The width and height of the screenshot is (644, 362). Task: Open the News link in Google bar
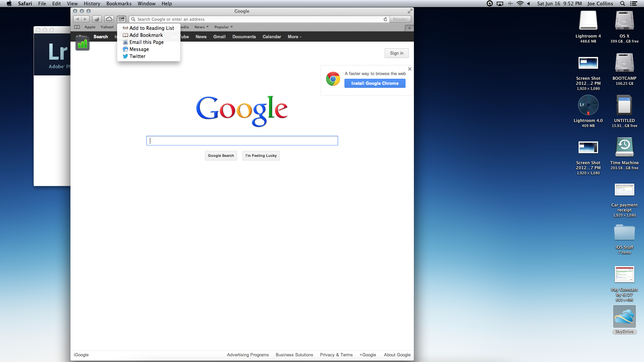point(201,37)
